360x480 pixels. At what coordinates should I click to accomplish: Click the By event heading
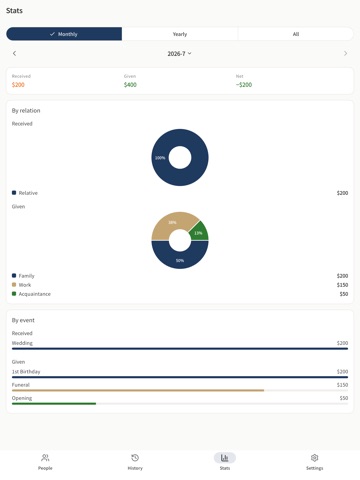pyautogui.click(x=23, y=320)
